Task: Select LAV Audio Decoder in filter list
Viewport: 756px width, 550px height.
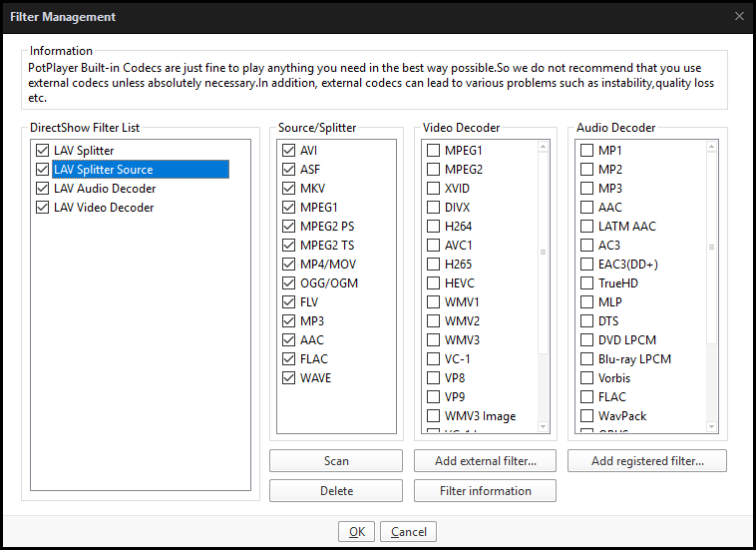Action: pyautogui.click(x=105, y=189)
